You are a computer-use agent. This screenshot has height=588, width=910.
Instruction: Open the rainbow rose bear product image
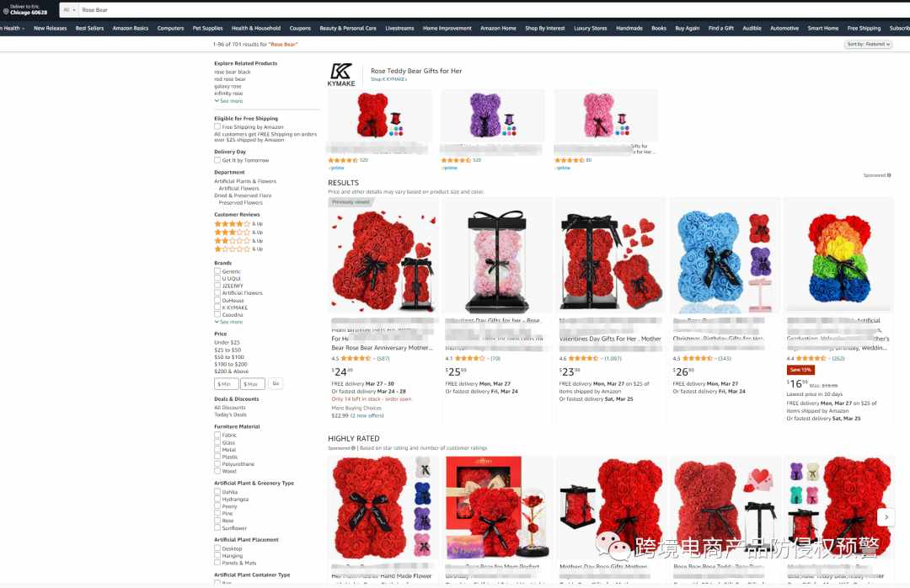point(839,259)
